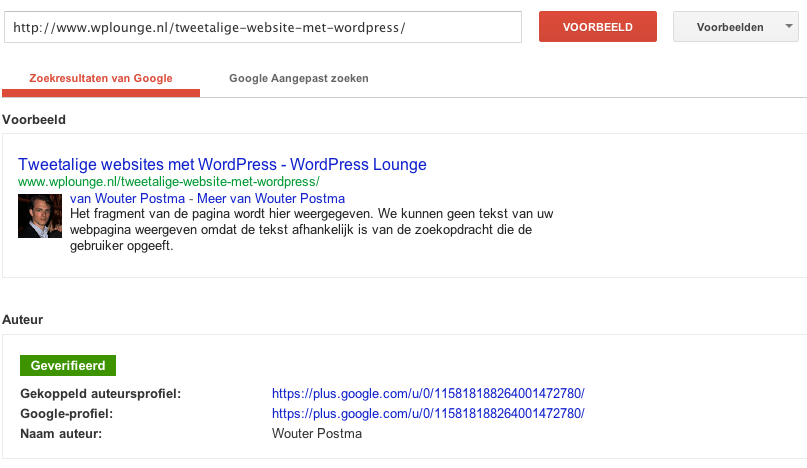Viewport: 807px width, 468px height.
Task: Open the Google-profiel Google+ URL
Action: (x=428, y=413)
